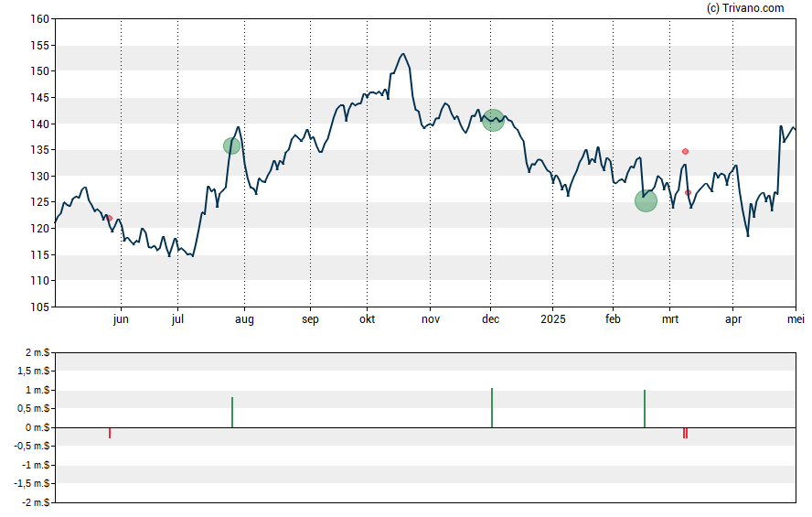The image size is (812, 517).
Task: Click the 150 price axis label
Action: click(39, 71)
